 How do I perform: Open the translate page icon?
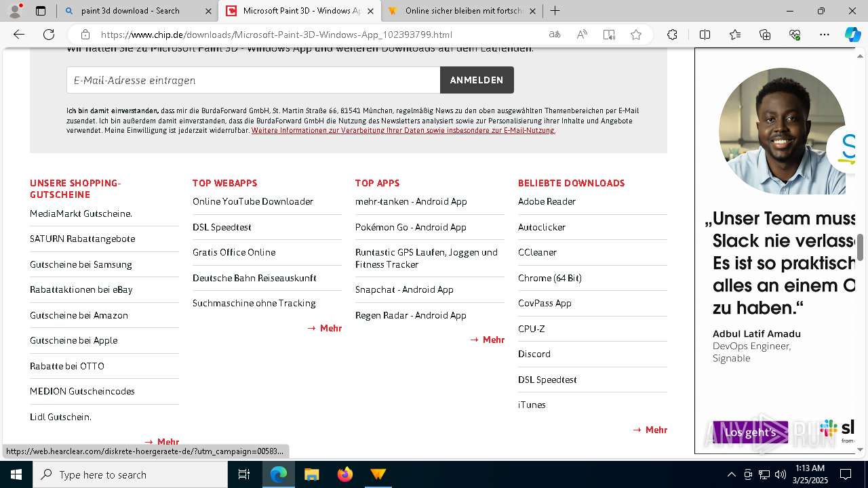[555, 35]
